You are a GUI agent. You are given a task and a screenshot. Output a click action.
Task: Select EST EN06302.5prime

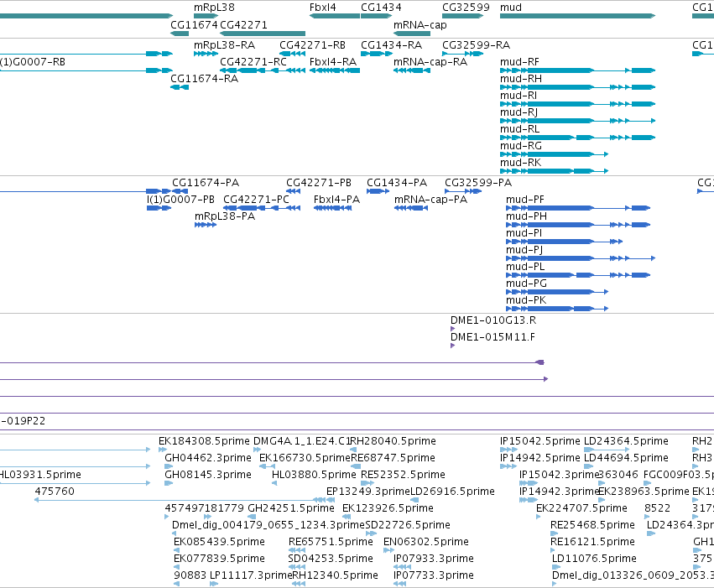[x=426, y=543]
